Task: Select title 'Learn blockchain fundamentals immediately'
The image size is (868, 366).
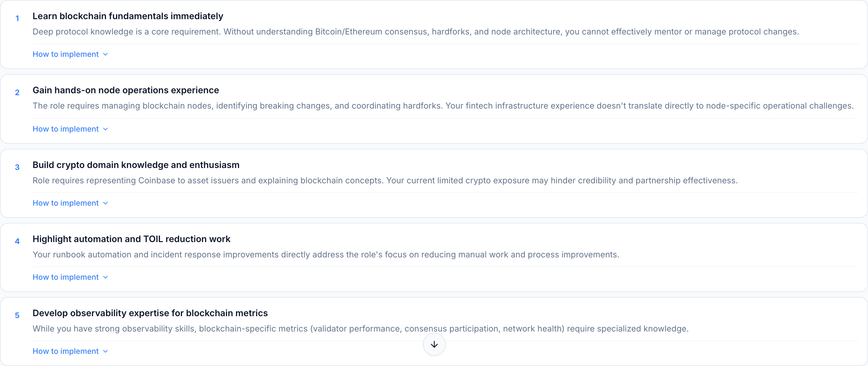Action: click(128, 16)
